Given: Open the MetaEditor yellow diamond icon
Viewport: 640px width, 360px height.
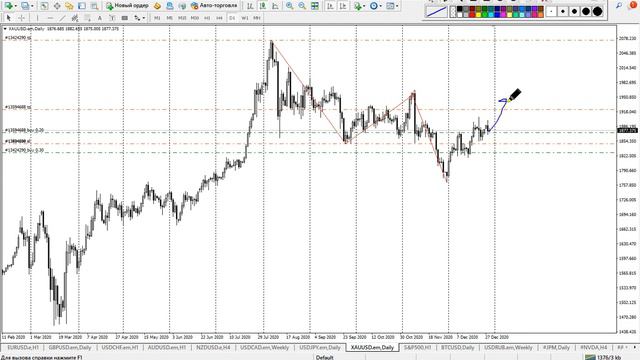Looking at the screenshot, I should (x=157, y=6).
